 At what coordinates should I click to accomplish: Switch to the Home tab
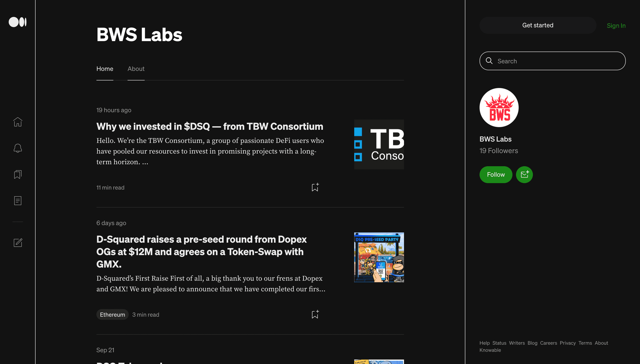point(105,69)
